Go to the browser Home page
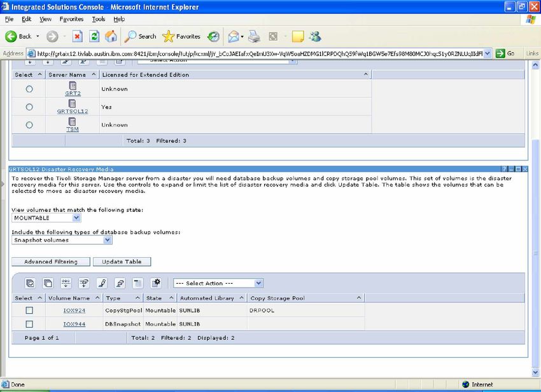 click(x=111, y=36)
